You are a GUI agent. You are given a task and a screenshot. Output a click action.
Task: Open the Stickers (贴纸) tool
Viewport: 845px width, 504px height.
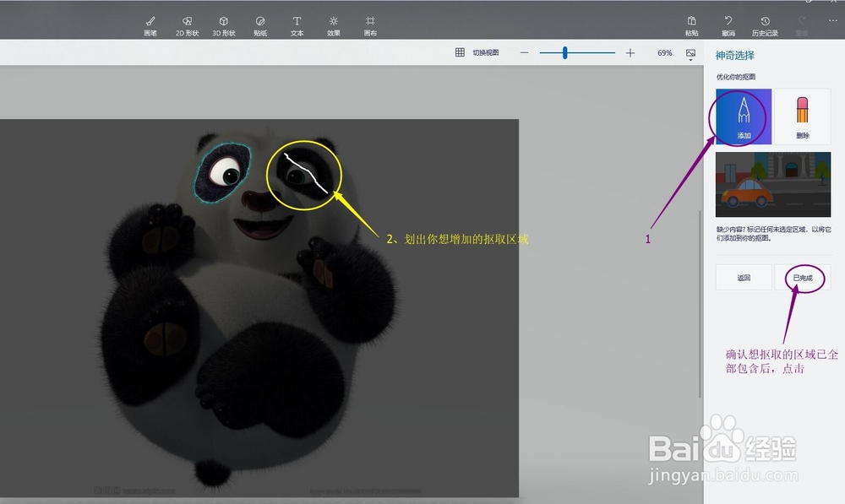[260, 26]
